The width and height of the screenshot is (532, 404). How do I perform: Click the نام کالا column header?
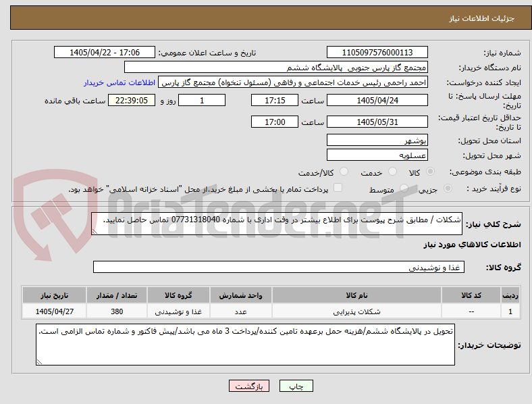356,295
